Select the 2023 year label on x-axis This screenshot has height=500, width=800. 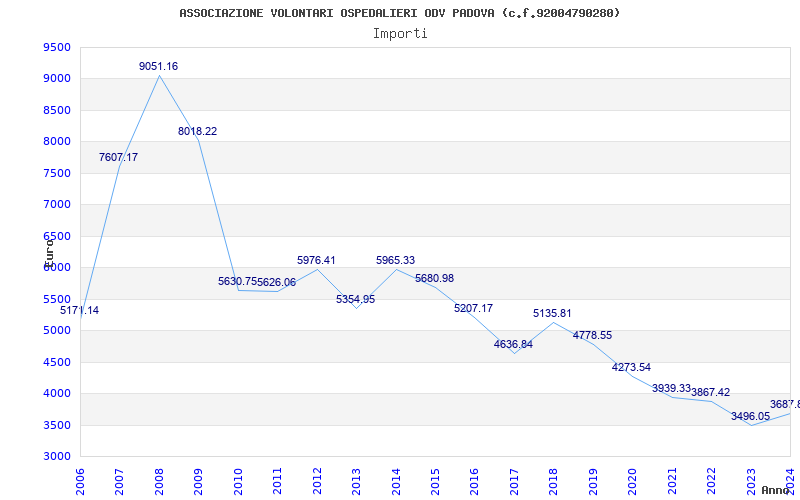tap(751, 482)
